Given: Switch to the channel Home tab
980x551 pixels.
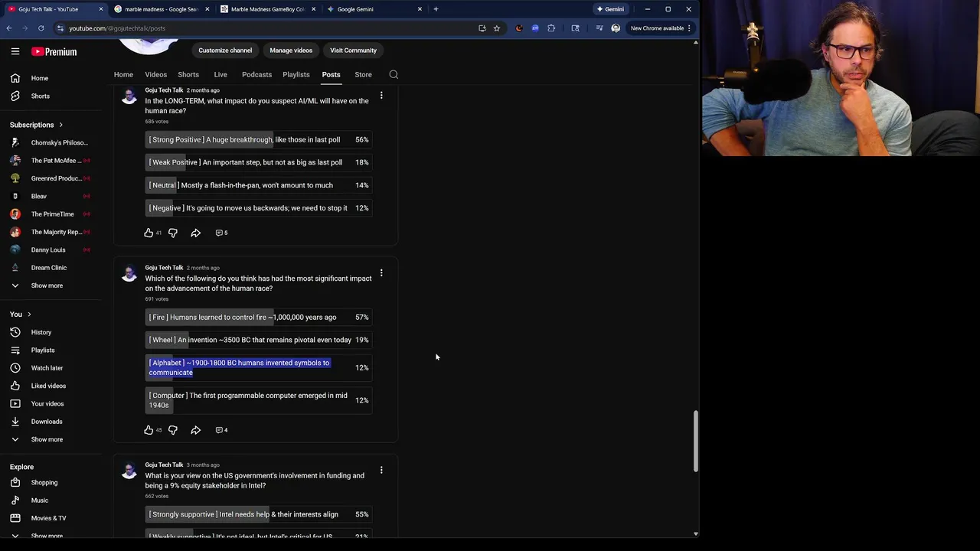Looking at the screenshot, I should coord(123,75).
